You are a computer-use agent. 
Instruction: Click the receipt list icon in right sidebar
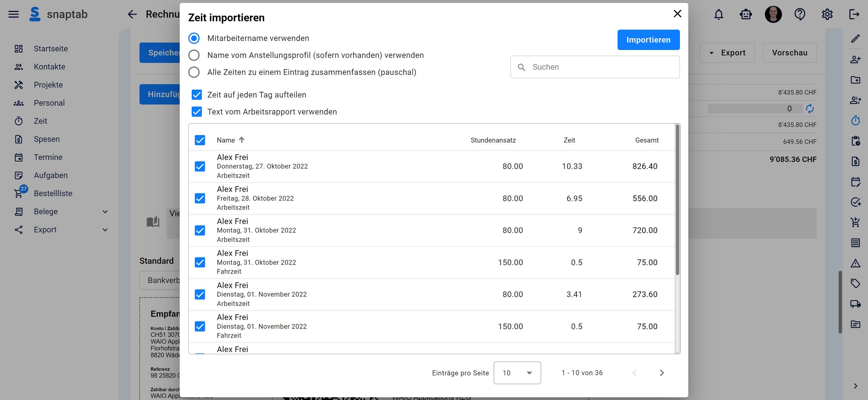tap(855, 243)
